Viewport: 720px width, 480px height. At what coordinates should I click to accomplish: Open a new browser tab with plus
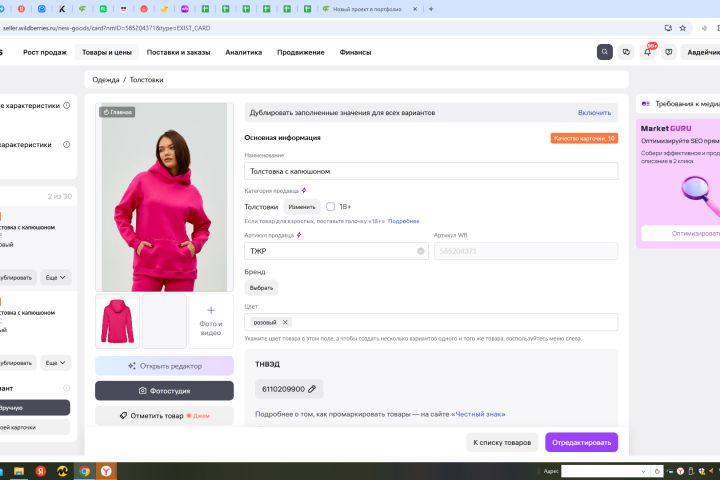coord(431,9)
